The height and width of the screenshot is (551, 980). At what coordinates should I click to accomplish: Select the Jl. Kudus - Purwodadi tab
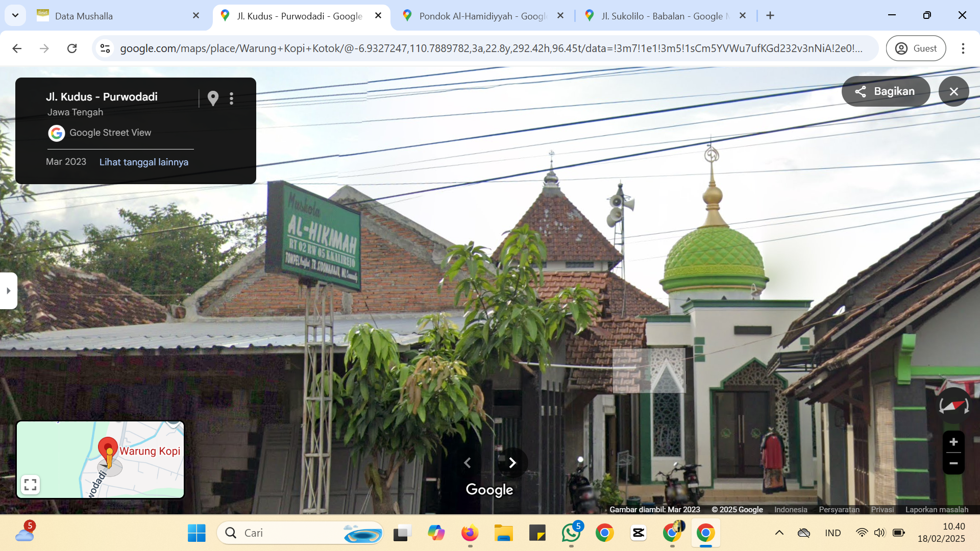[300, 16]
